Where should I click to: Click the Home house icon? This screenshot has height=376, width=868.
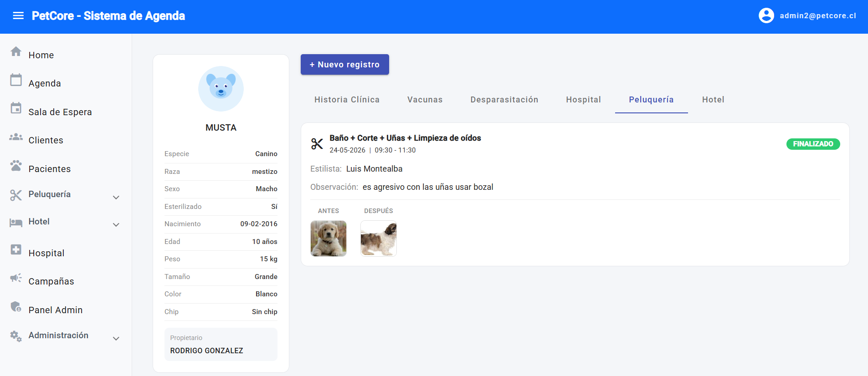point(16,51)
